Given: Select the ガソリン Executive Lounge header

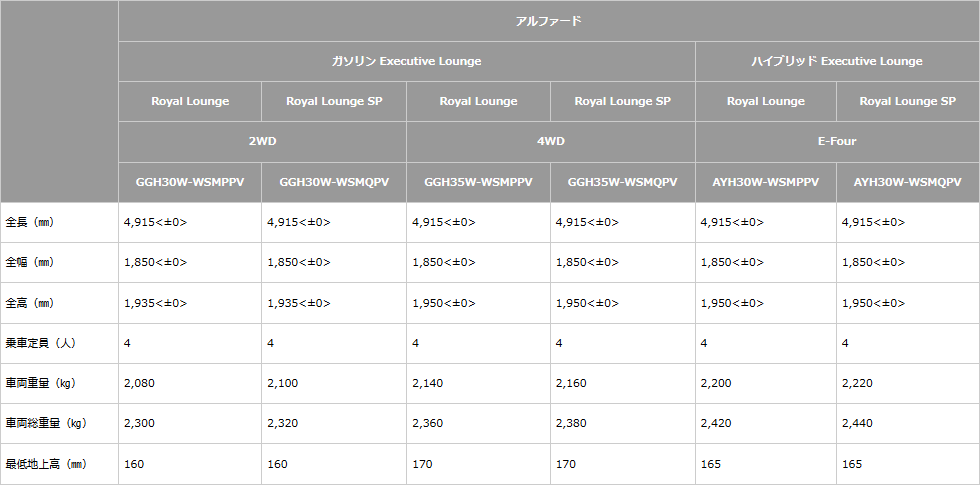Looking at the screenshot, I should (x=406, y=61).
